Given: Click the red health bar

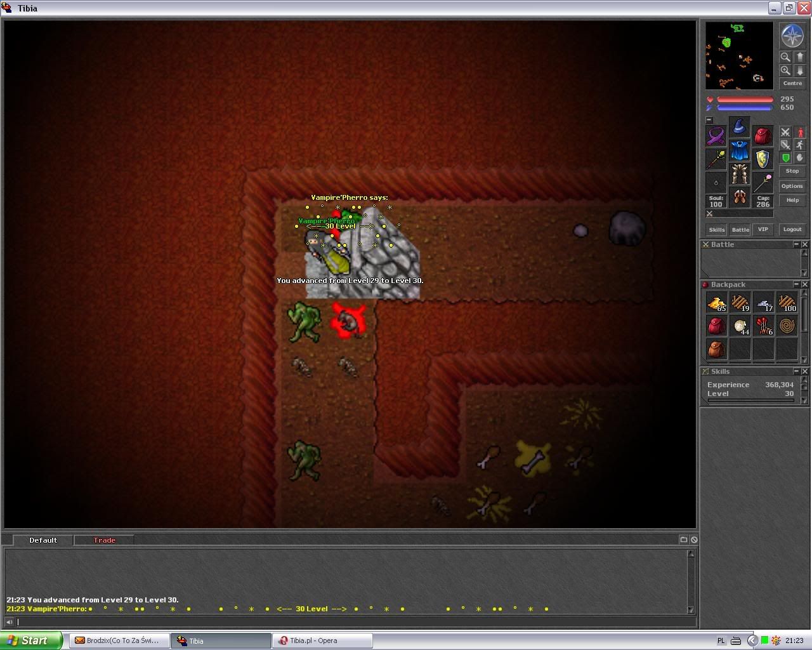Looking at the screenshot, I should (745, 100).
